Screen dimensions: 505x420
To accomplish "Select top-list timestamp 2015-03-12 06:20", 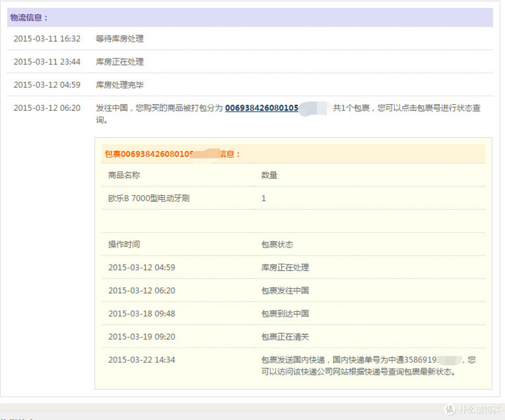I will 47,108.
